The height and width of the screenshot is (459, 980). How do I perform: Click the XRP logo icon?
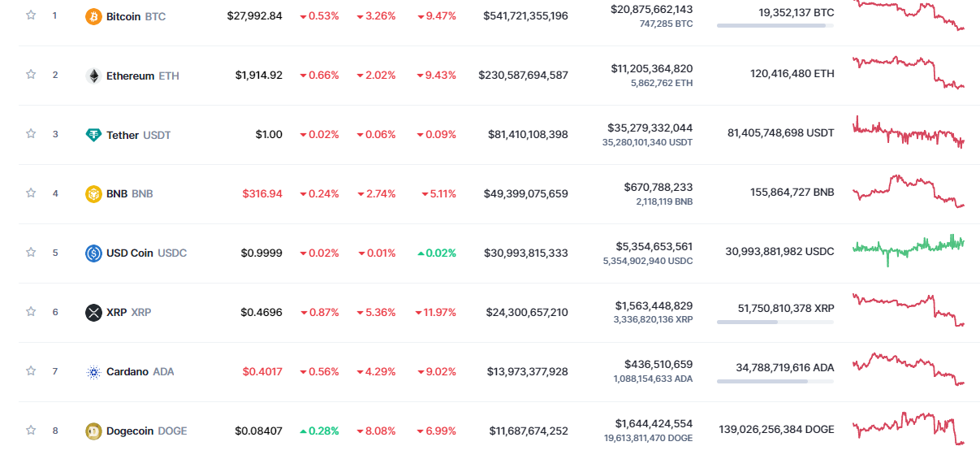(93, 313)
